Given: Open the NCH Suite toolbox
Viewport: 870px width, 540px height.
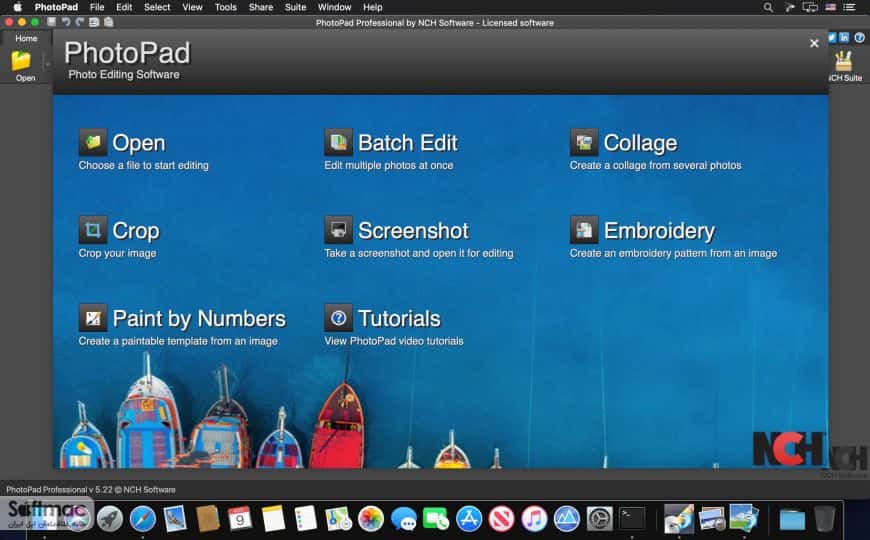Looking at the screenshot, I should [x=844, y=65].
